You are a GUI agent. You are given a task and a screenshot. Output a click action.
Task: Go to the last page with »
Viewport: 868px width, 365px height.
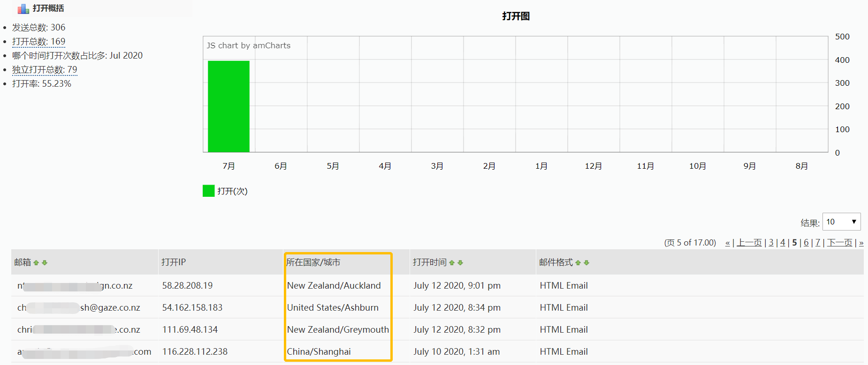[861, 243]
